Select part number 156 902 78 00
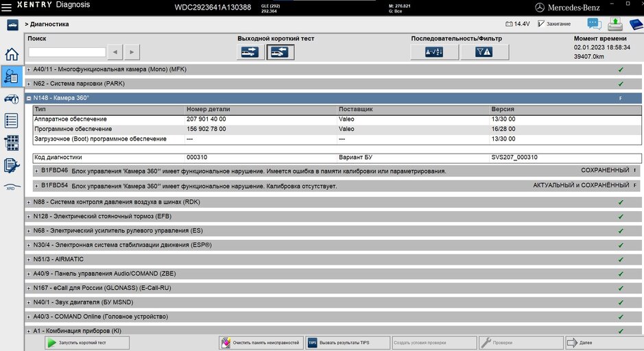The image size is (644, 351). pos(206,129)
